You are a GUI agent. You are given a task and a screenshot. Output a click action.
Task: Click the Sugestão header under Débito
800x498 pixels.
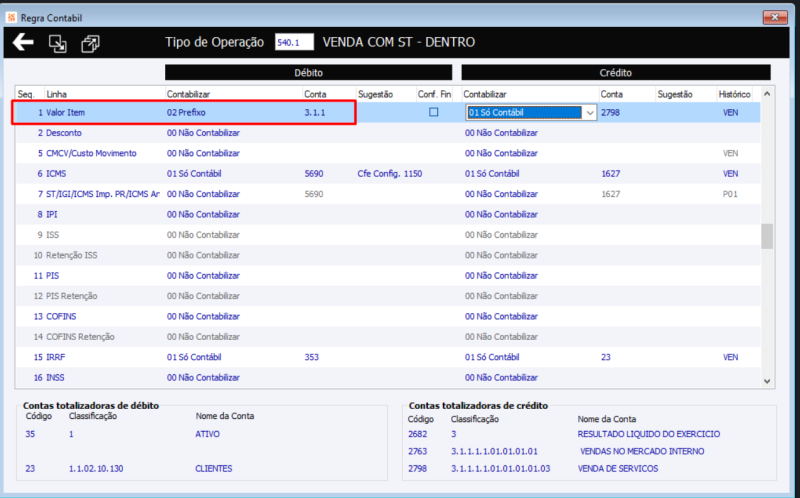tap(376, 94)
